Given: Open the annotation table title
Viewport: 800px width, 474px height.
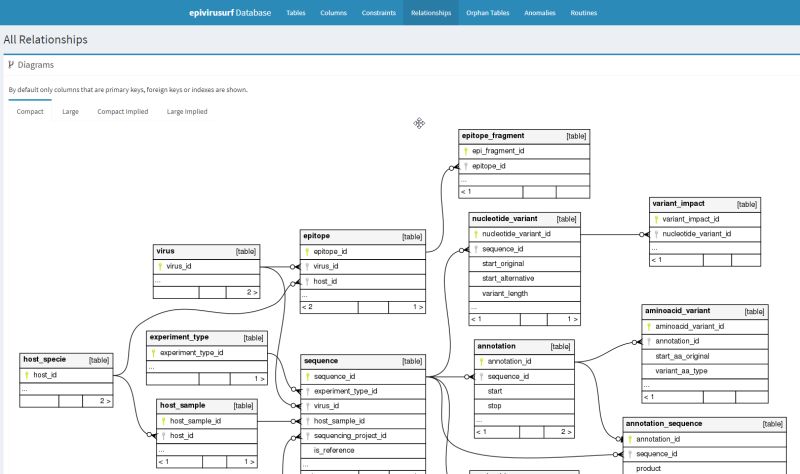Looking at the screenshot, I should [x=496, y=346].
